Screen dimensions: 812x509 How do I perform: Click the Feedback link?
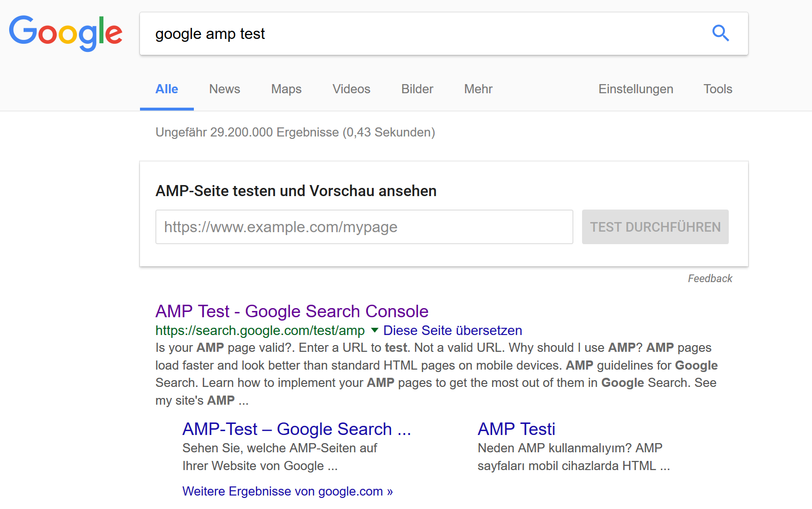pyautogui.click(x=710, y=278)
